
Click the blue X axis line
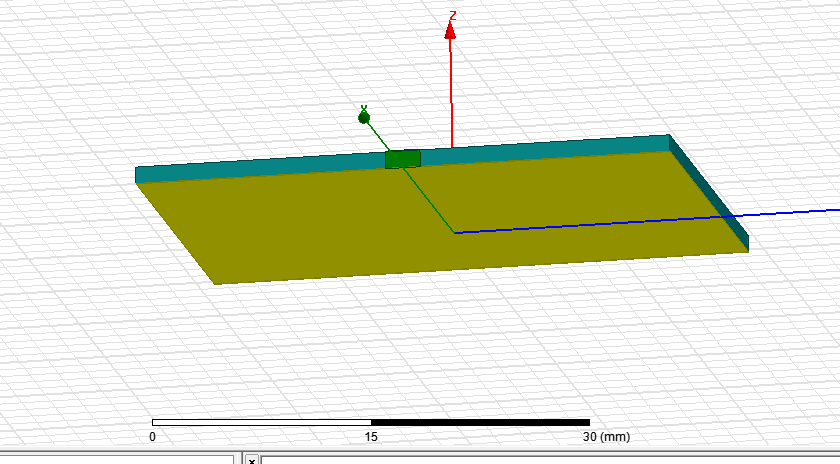click(600, 223)
